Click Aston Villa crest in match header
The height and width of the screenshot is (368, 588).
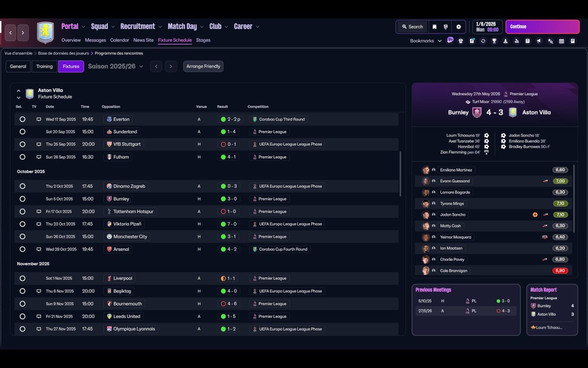coord(513,112)
